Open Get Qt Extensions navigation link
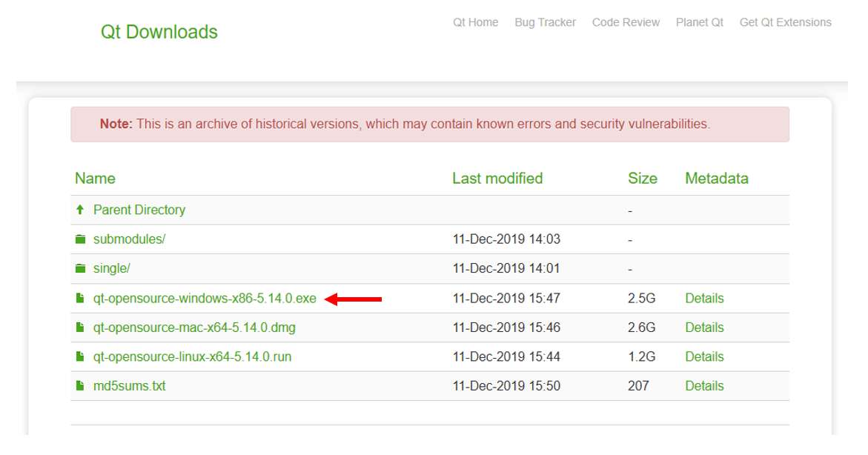The height and width of the screenshot is (455, 868). (786, 23)
